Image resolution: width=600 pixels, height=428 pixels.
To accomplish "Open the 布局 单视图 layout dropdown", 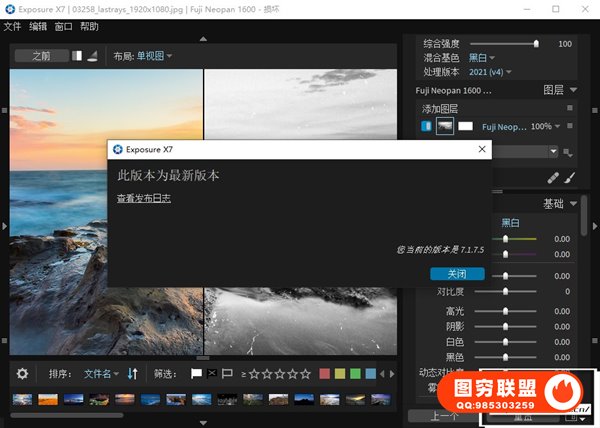I will [154, 56].
